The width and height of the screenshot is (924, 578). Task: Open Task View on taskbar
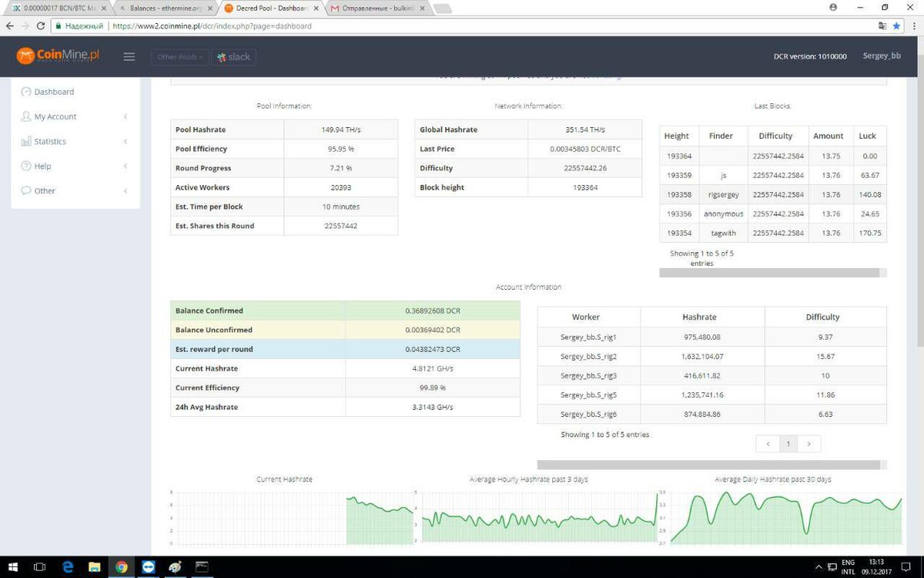(40, 566)
